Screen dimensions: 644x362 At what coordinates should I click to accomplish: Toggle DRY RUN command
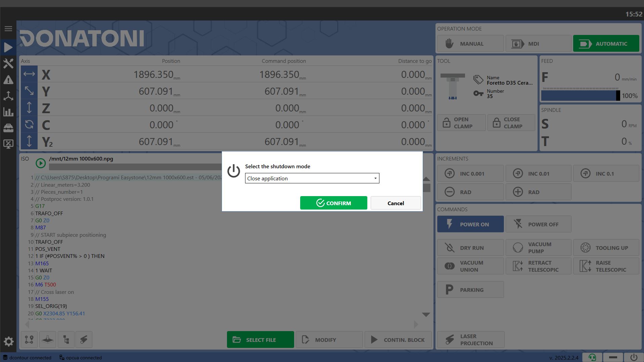coord(470,248)
